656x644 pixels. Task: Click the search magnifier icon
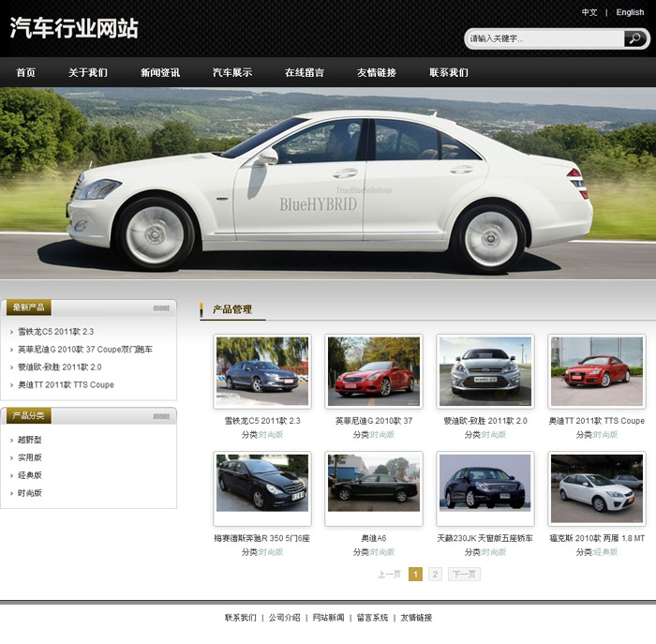click(635, 38)
